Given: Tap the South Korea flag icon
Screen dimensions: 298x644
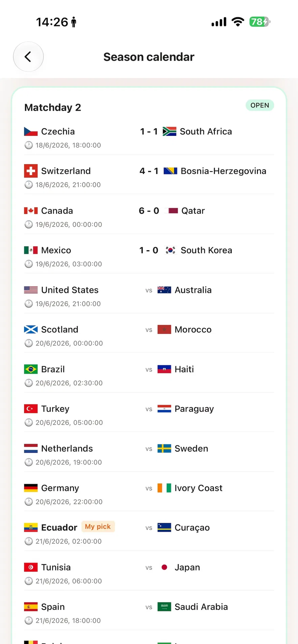Looking at the screenshot, I should click(x=170, y=250).
